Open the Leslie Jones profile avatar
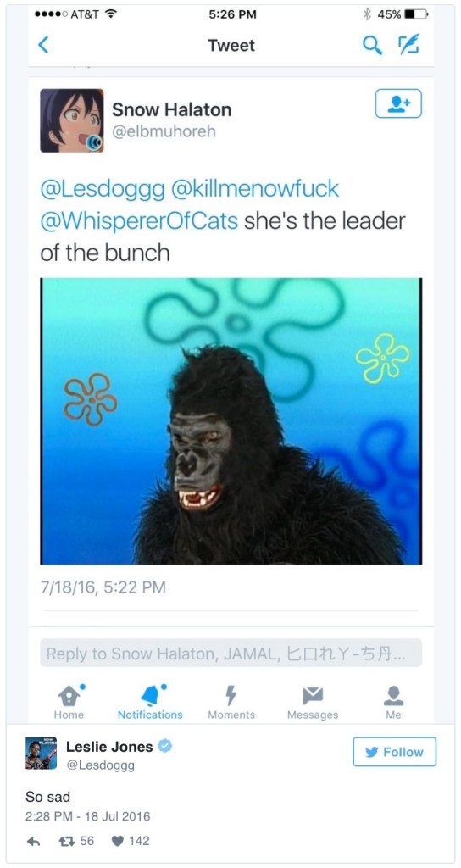Viewport: 461px width, 868px height. 41,753
